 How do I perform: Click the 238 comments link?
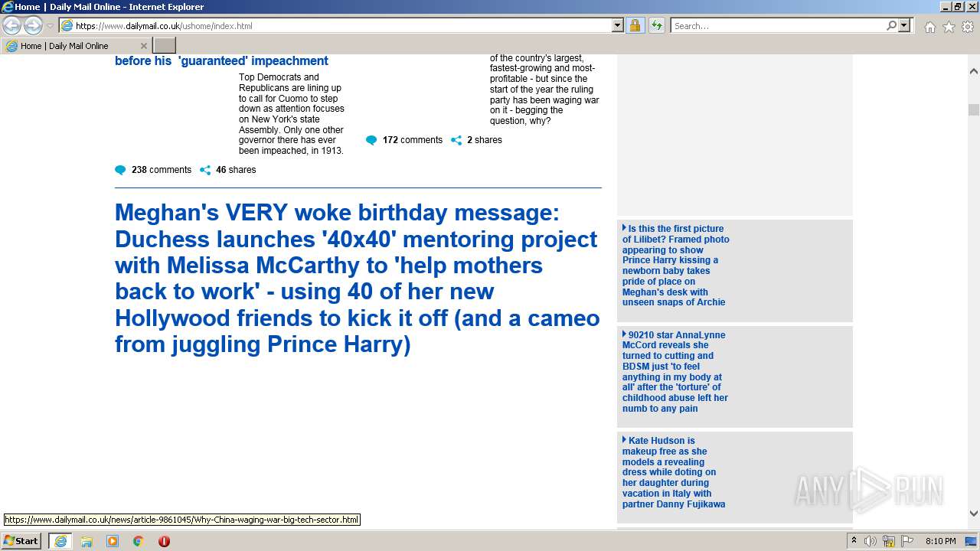tap(162, 170)
